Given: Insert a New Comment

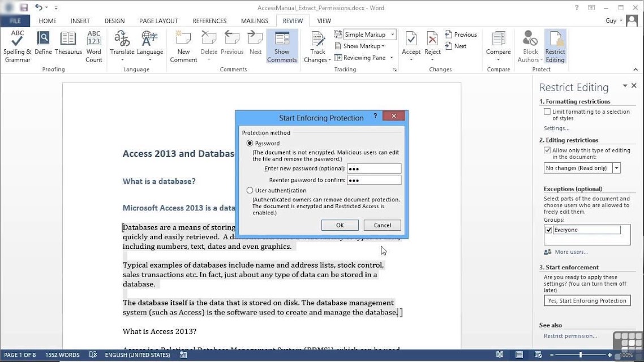Looking at the screenshot, I should [x=183, y=46].
